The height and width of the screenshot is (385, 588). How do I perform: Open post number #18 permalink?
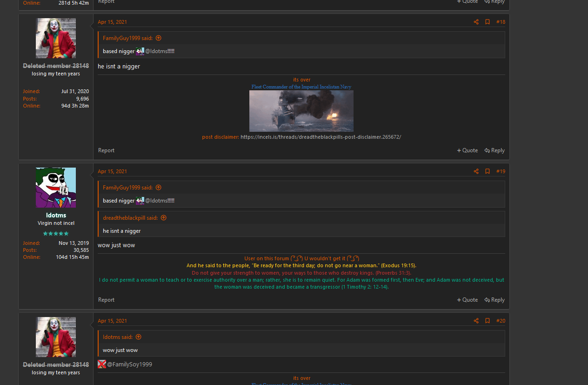501,22
